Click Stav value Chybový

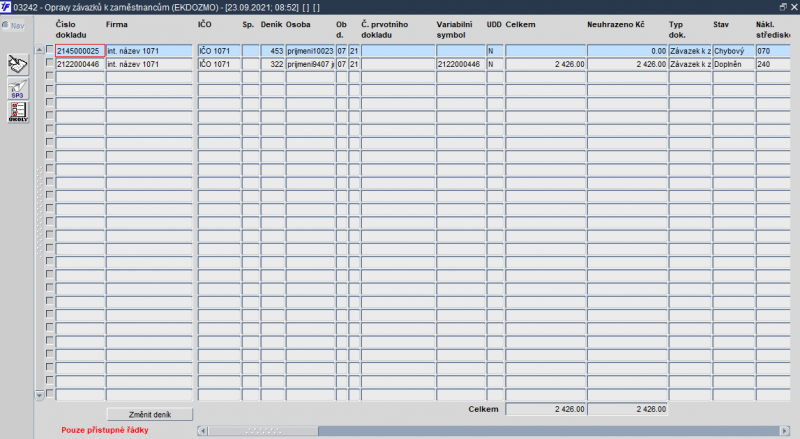pos(734,51)
